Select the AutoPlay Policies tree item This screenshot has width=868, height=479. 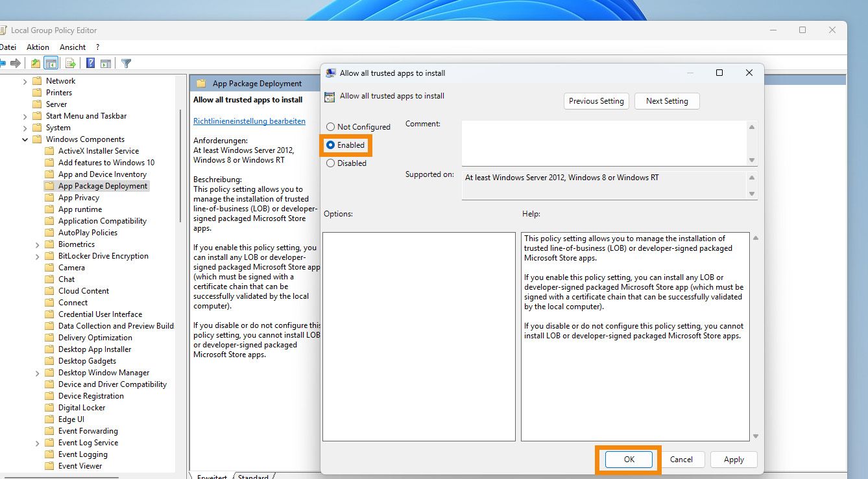coord(88,233)
